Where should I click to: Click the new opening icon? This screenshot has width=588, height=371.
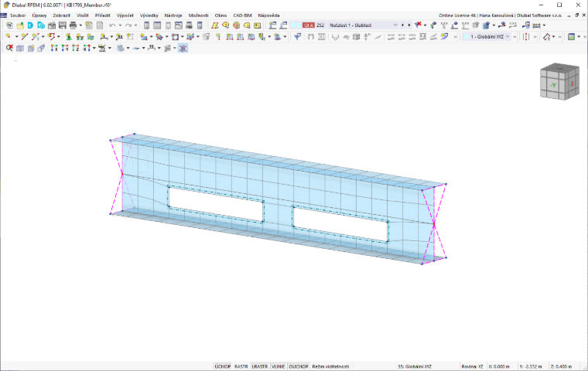pos(175,36)
